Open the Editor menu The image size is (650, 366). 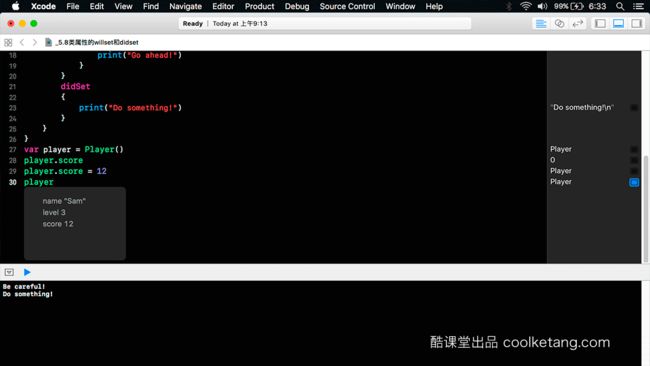pyautogui.click(x=223, y=6)
